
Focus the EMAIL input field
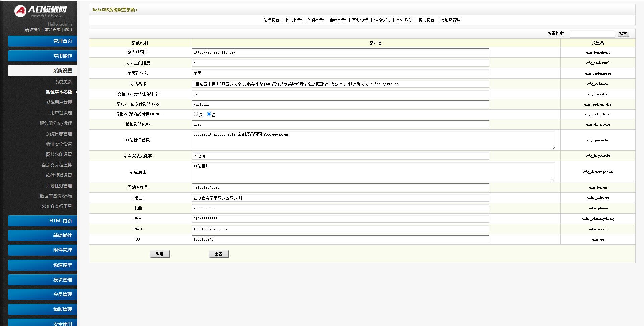tap(340, 229)
